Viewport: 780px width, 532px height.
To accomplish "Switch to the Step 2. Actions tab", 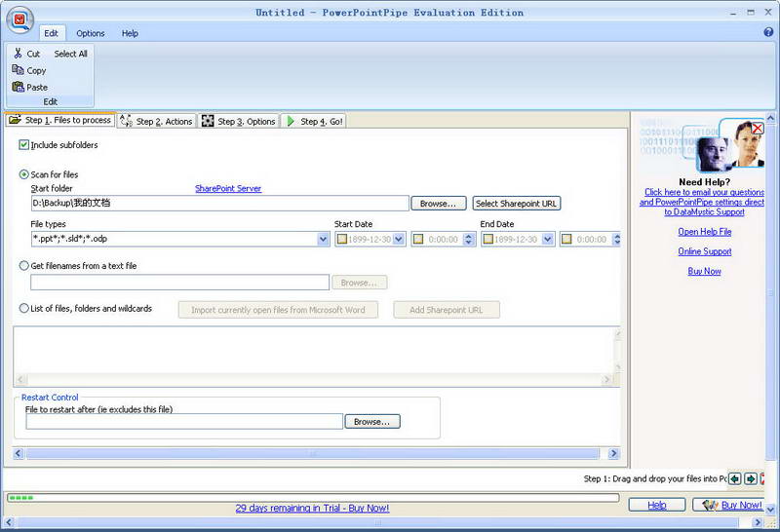I will pos(157,122).
